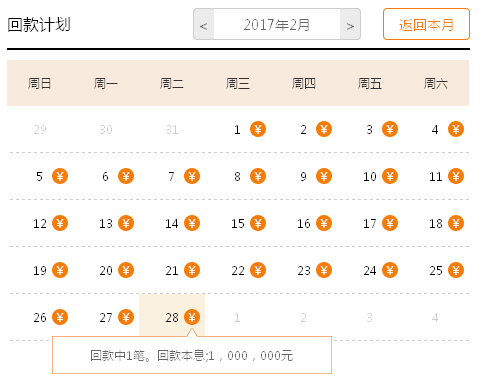Click yen icon beside day 2 in first week
This screenshot has height=385, width=481.
point(324,129)
